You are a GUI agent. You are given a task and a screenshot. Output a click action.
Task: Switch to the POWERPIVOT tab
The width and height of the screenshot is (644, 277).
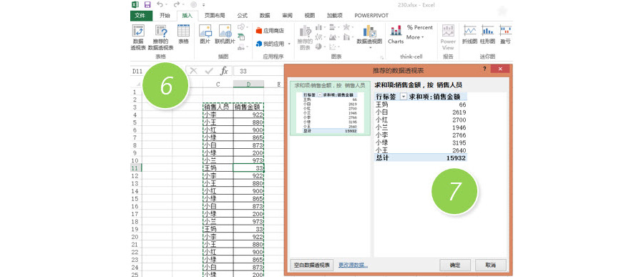pyautogui.click(x=371, y=16)
